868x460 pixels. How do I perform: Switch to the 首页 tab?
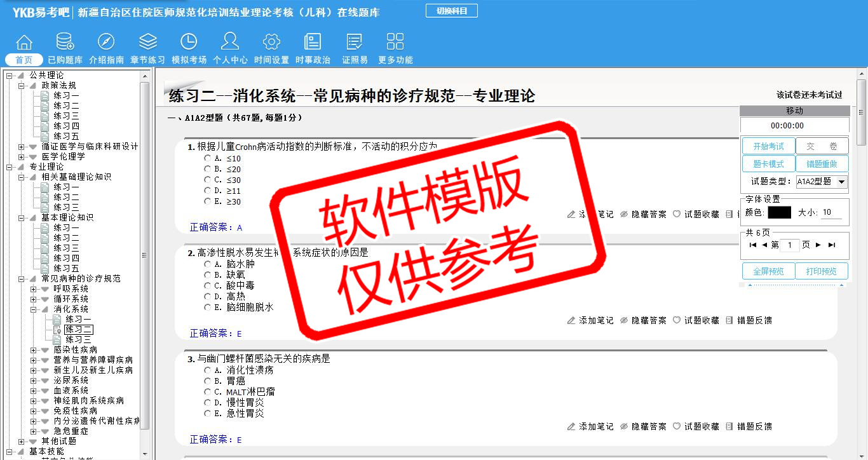(x=24, y=60)
